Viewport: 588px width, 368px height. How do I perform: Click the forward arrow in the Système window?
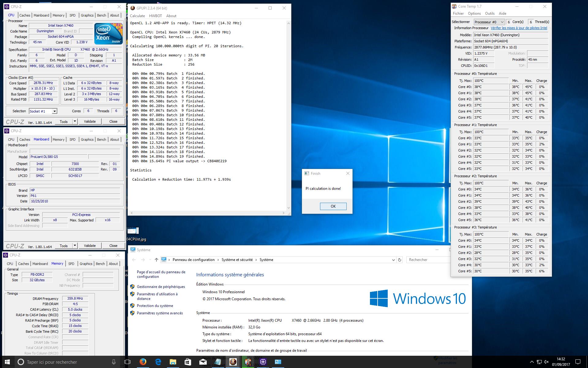(x=143, y=260)
